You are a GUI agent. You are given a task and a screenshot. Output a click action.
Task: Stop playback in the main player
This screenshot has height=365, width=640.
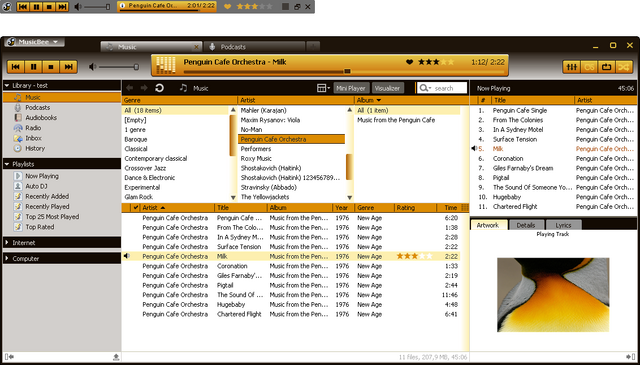click(x=51, y=67)
